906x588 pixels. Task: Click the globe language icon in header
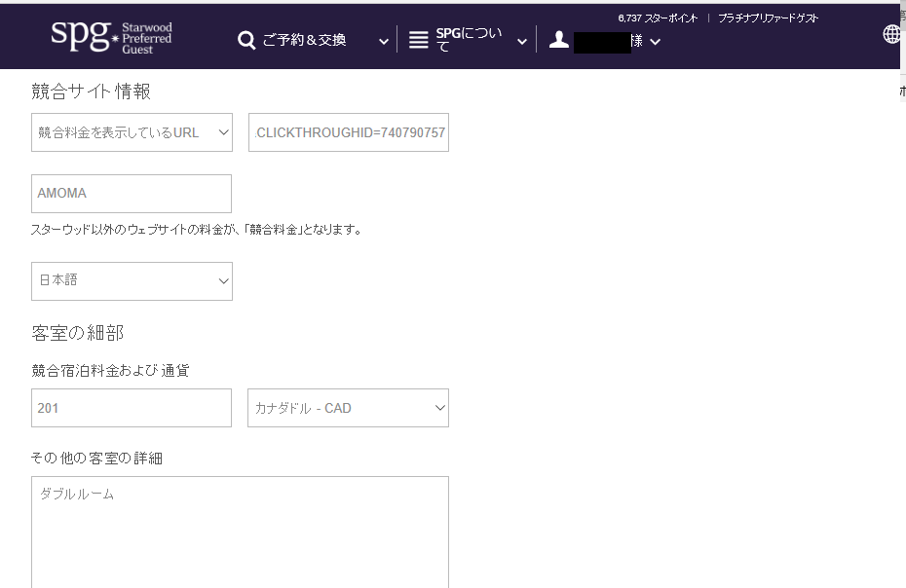(x=891, y=34)
